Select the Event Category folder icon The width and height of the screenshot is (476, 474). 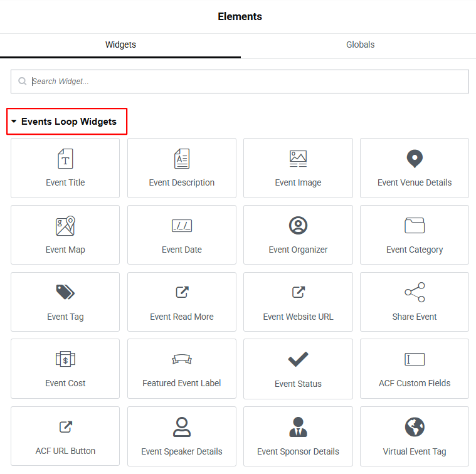[x=415, y=226]
